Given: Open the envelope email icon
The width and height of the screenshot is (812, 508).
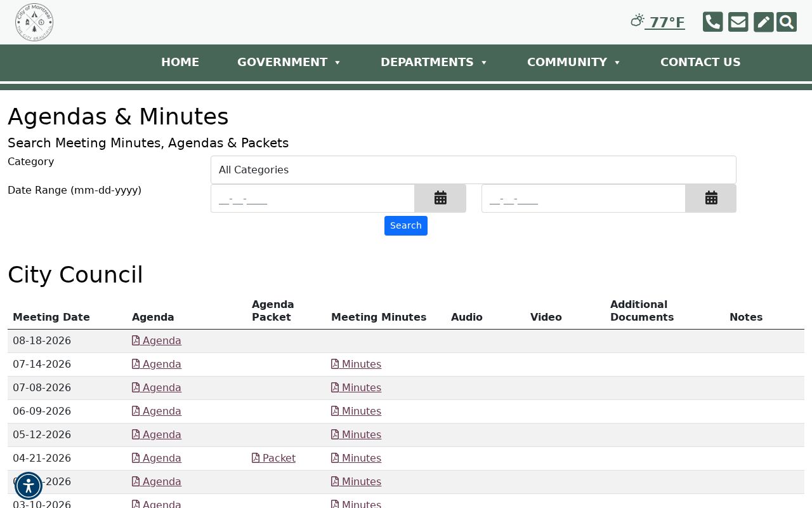Looking at the screenshot, I should 738,22.
